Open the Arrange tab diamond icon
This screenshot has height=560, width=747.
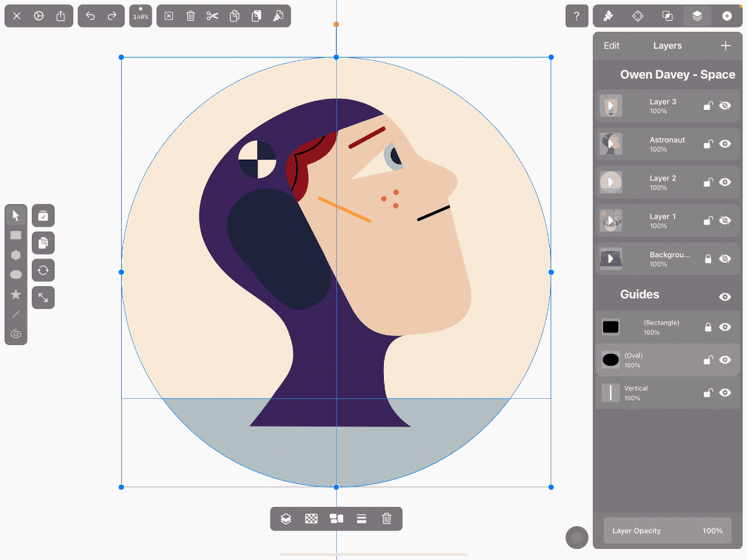pos(638,16)
